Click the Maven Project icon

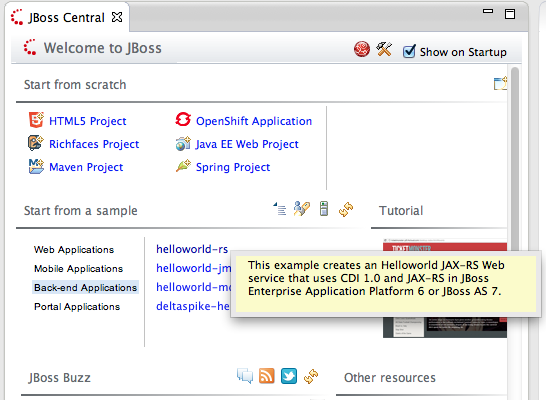tap(36, 166)
